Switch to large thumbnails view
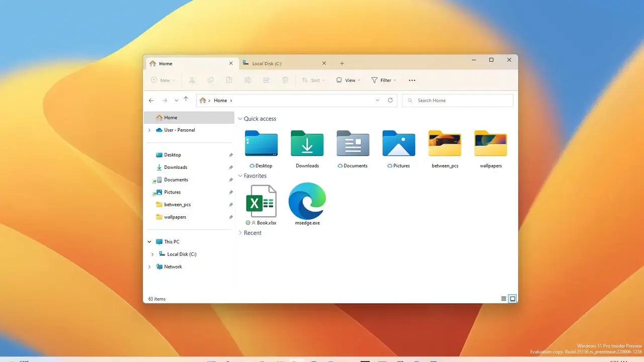The image size is (644, 362). [x=513, y=299]
